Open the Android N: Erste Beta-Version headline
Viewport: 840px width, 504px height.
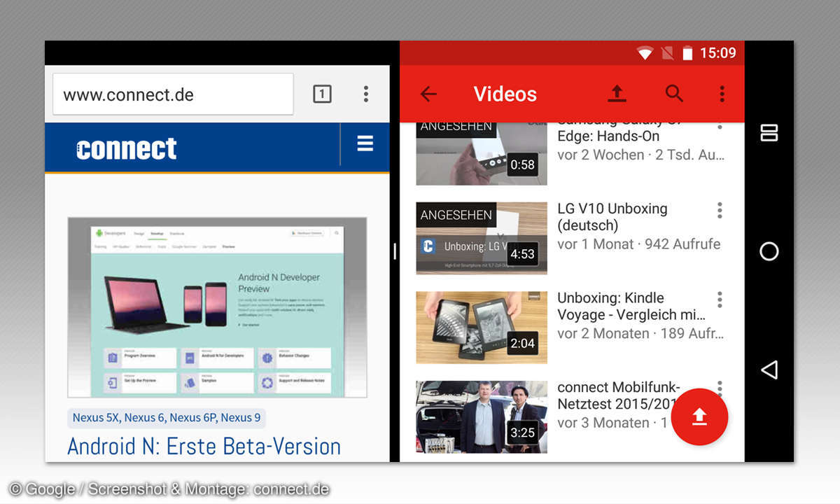tap(204, 447)
